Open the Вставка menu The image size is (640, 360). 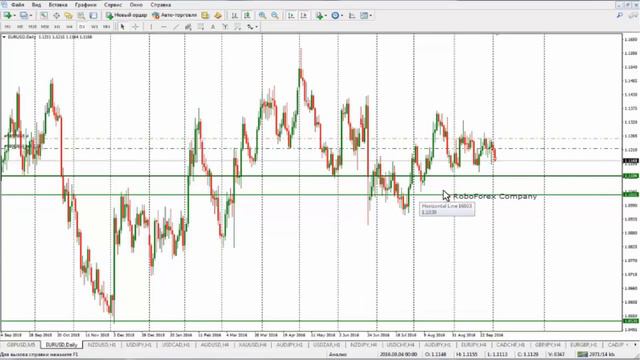58,5
